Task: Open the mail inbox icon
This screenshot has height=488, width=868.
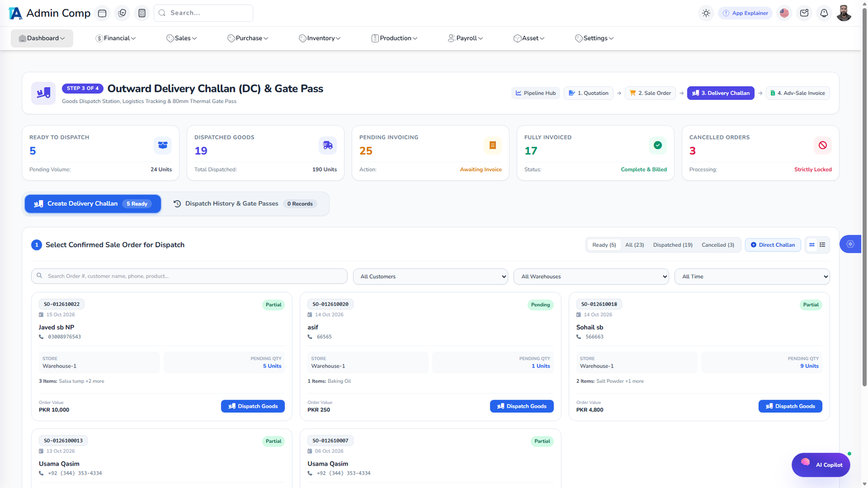Action: (x=805, y=13)
